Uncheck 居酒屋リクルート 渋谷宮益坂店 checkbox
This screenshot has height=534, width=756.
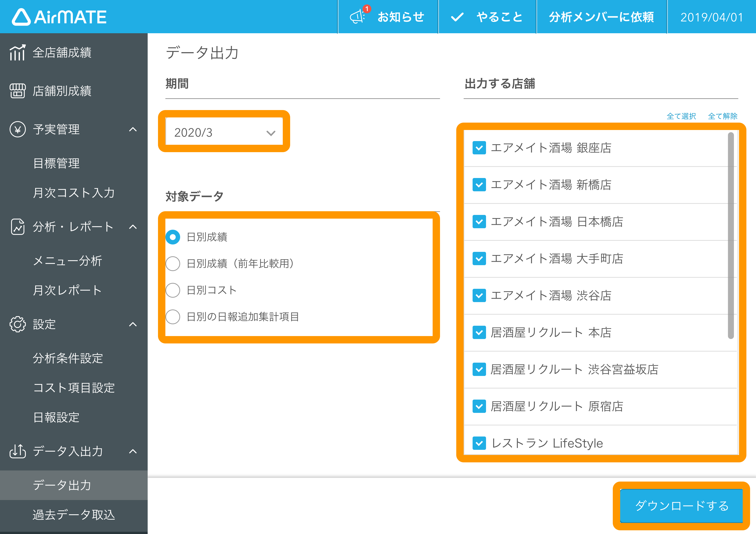[x=479, y=369]
